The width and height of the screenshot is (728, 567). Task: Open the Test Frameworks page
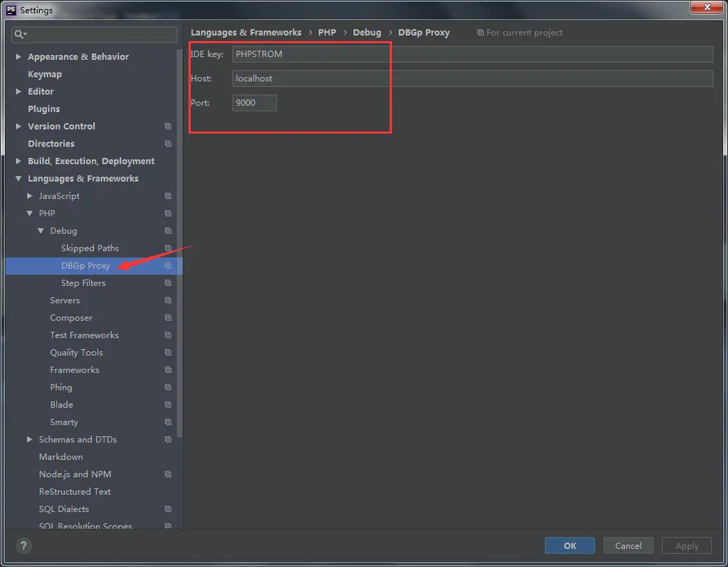[84, 335]
